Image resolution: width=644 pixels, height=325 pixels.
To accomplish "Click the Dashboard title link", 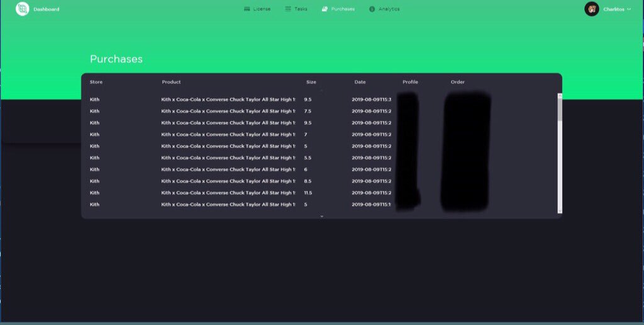I will 47,9.
